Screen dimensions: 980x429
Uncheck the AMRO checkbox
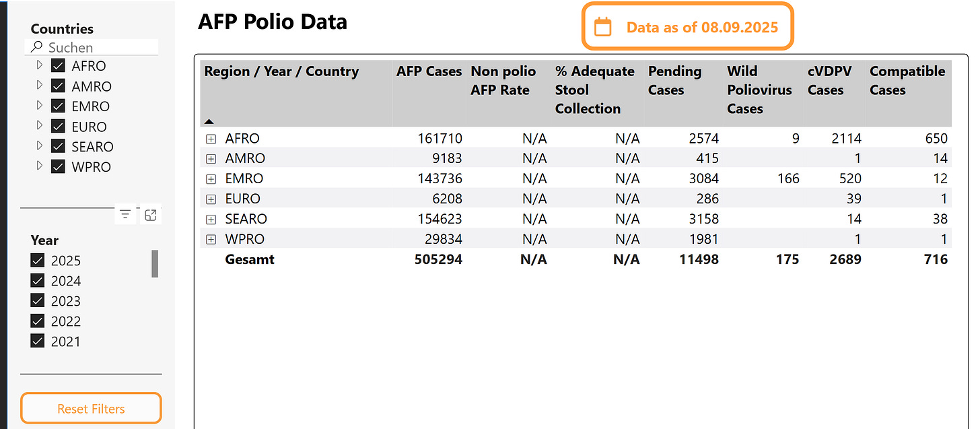click(x=58, y=86)
